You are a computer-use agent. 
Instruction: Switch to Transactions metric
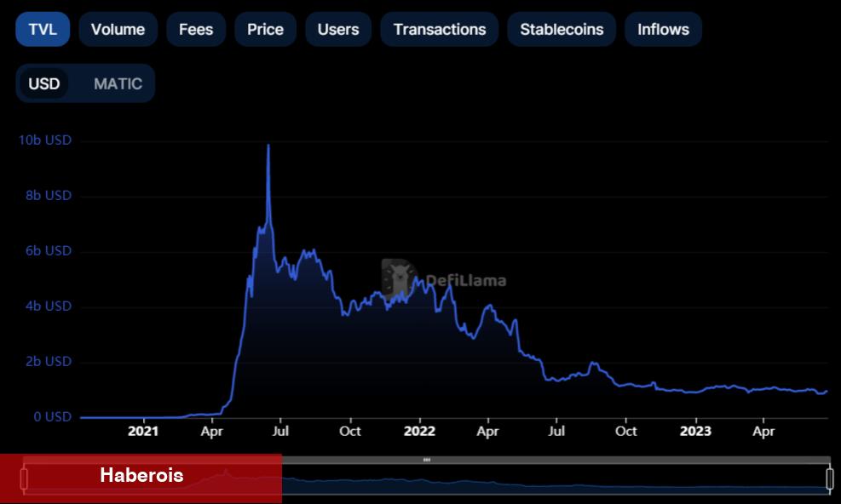pyautogui.click(x=440, y=29)
